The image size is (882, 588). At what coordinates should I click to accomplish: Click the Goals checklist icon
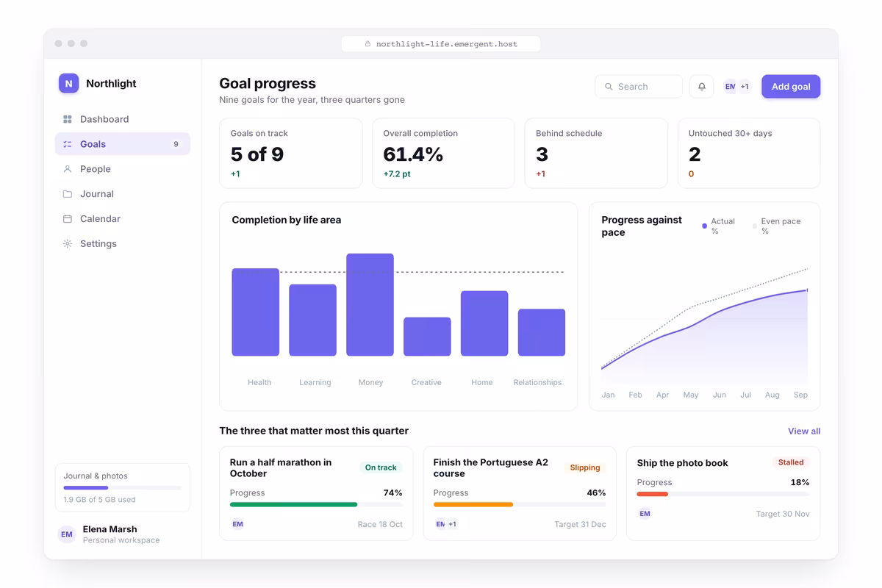click(68, 144)
